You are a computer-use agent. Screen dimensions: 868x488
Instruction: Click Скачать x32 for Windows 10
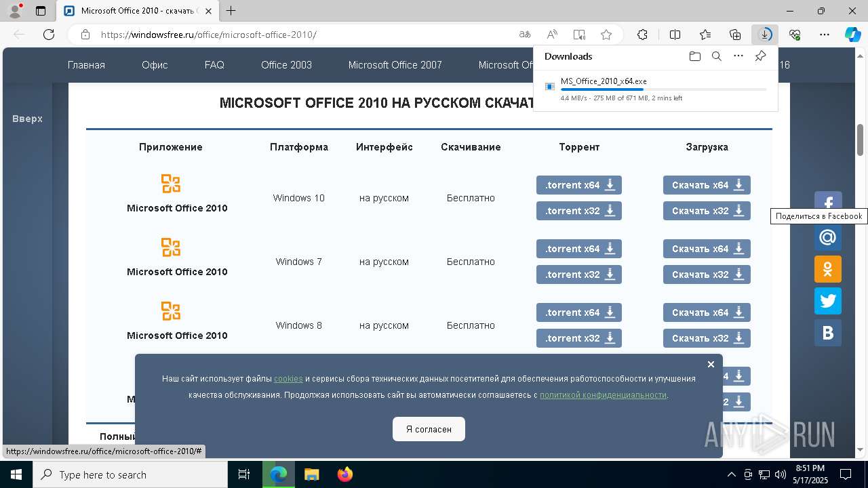point(707,211)
